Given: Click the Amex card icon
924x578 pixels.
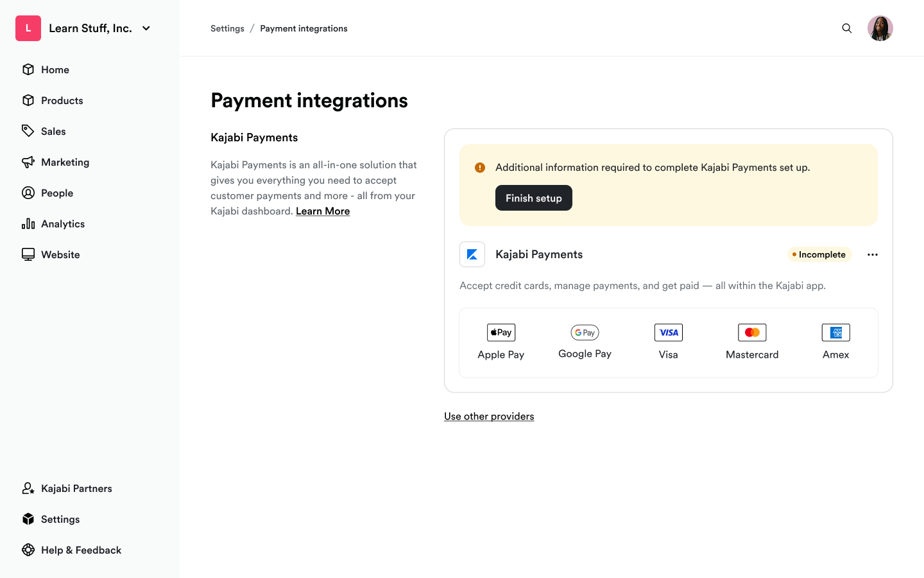Looking at the screenshot, I should click(836, 333).
